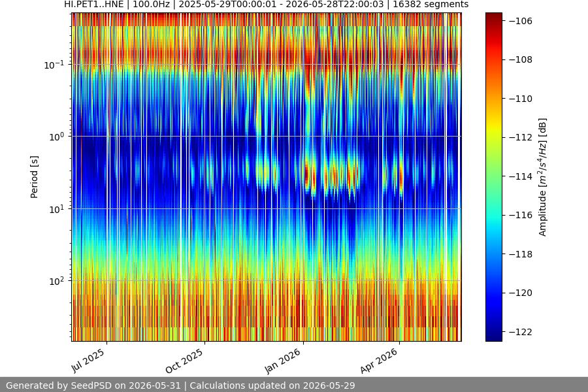Click the -110 colorbar tick label
The image size is (588, 392).
[x=521, y=99]
